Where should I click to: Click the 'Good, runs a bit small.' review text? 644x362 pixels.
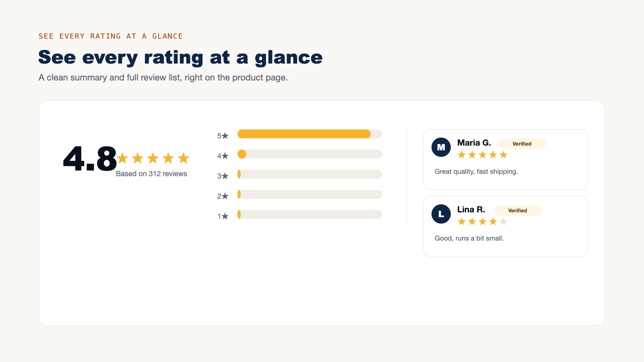coord(469,238)
